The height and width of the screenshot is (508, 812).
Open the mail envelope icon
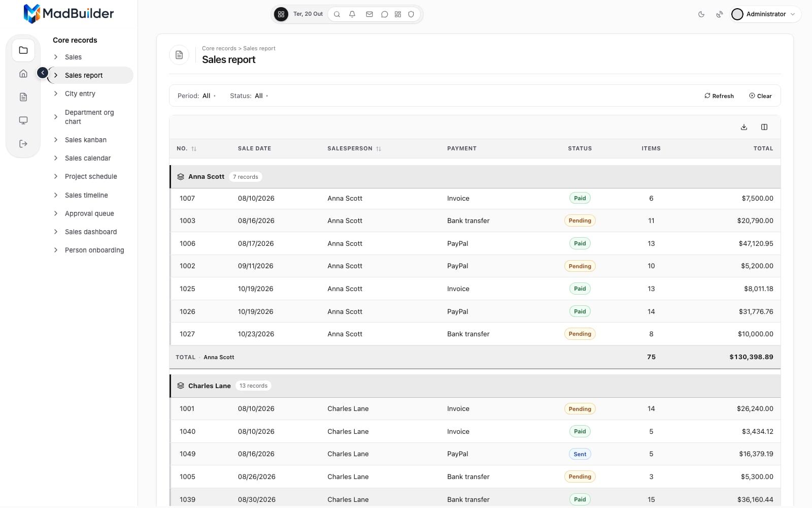369,14
